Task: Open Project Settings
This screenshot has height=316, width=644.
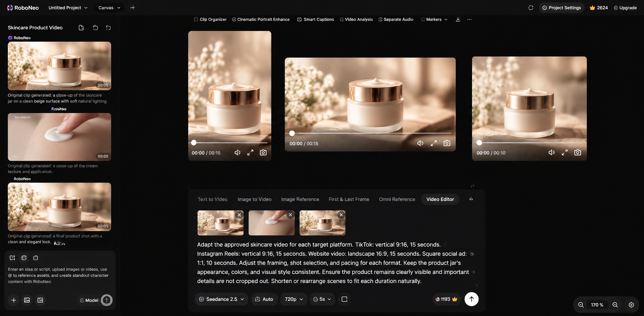Action: [x=562, y=8]
